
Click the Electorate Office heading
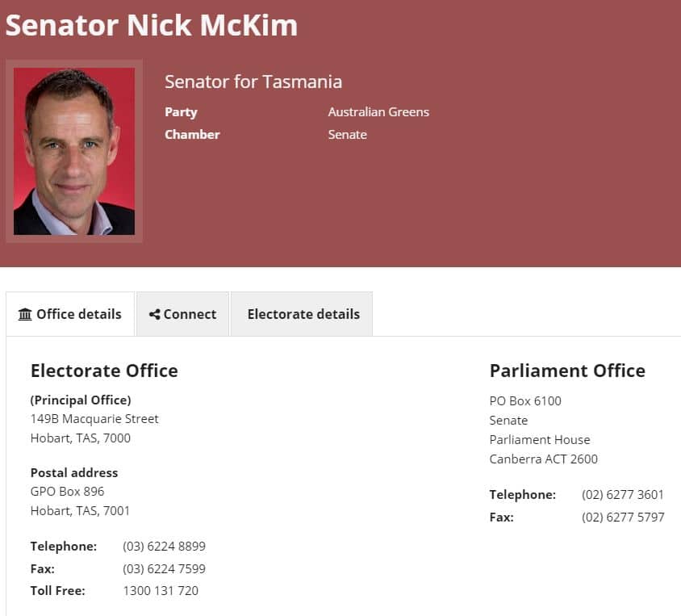104,371
